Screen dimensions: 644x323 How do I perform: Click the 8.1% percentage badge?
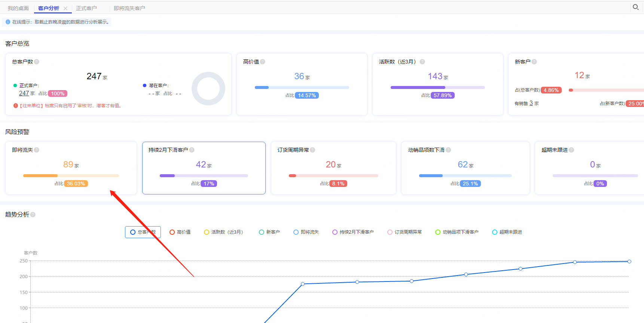[338, 184]
